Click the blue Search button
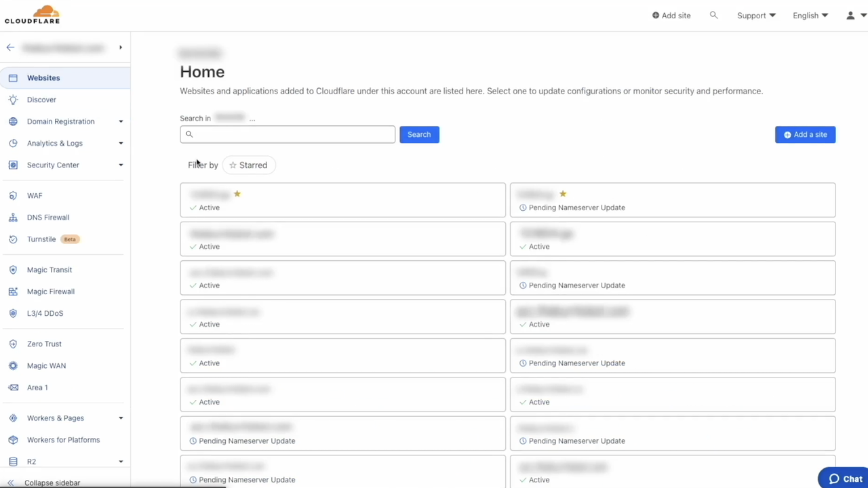Viewport: 868px width, 488px height. (419, 134)
